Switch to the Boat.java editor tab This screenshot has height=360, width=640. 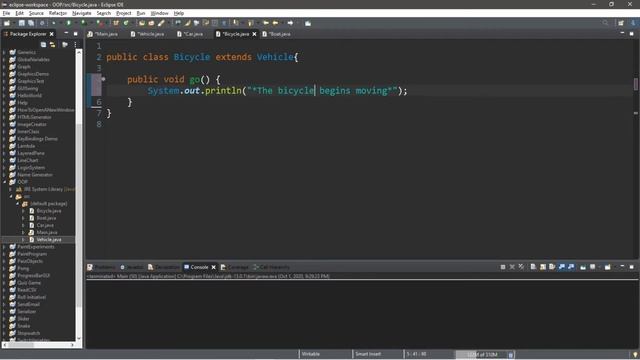click(277, 34)
